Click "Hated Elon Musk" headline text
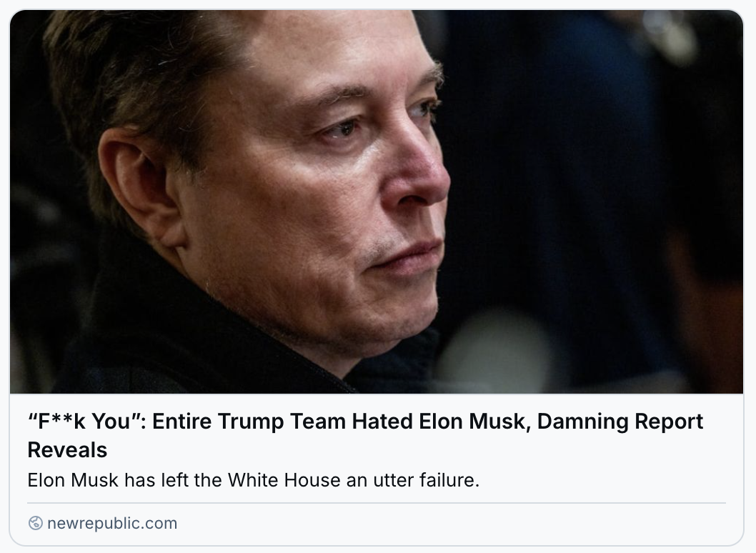 pos(438,422)
